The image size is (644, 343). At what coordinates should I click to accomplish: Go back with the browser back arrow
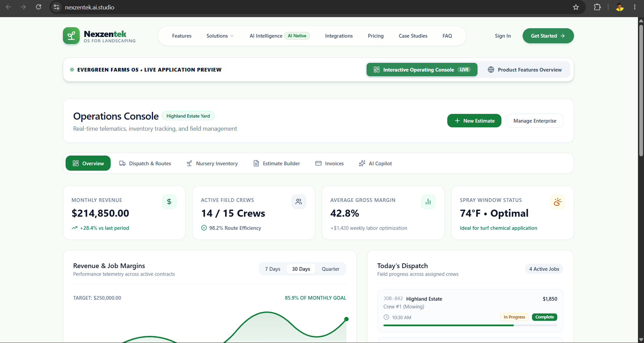tap(8, 7)
